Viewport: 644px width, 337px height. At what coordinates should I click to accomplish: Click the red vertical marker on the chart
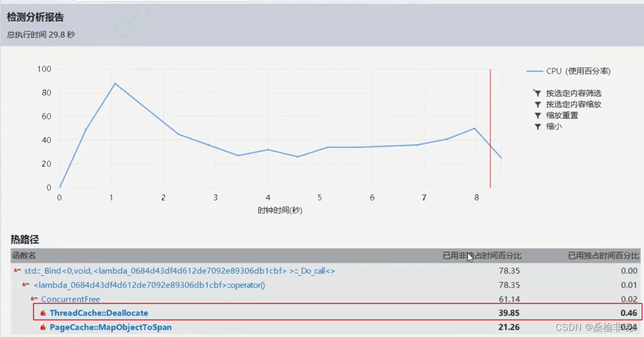[490, 128]
